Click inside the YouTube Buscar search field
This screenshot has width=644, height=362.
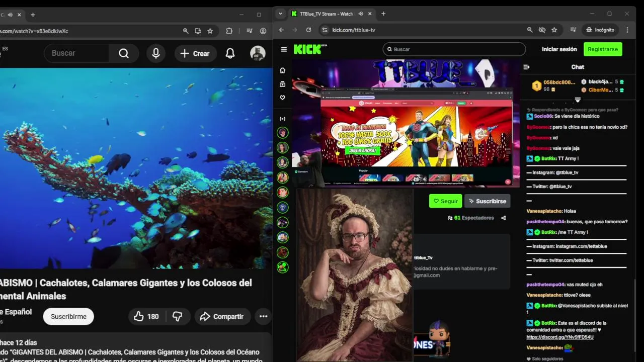pos(76,53)
